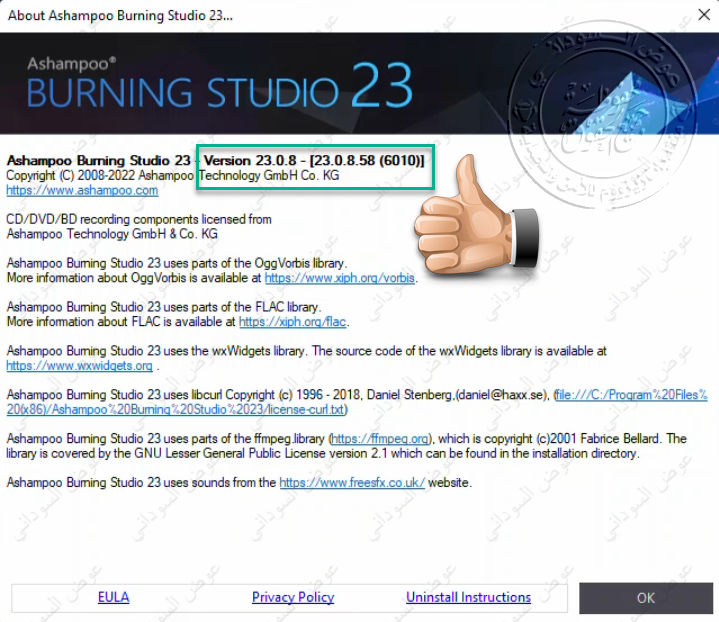Open the Privacy Policy link
Screen dimensions: 719x622
pyautogui.click(x=293, y=597)
